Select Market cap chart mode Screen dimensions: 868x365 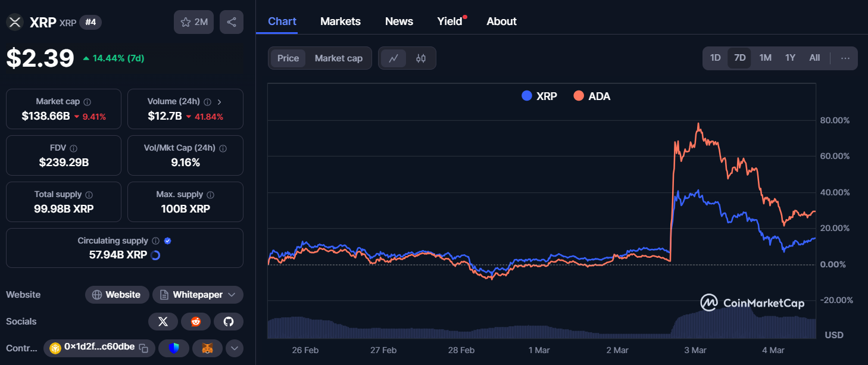[x=339, y=58]
